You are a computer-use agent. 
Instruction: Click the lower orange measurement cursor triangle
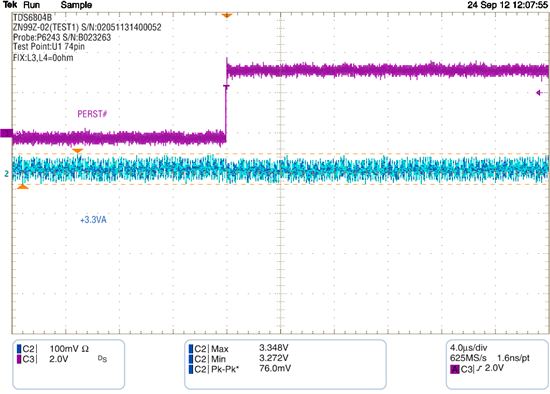click(23, 186)
